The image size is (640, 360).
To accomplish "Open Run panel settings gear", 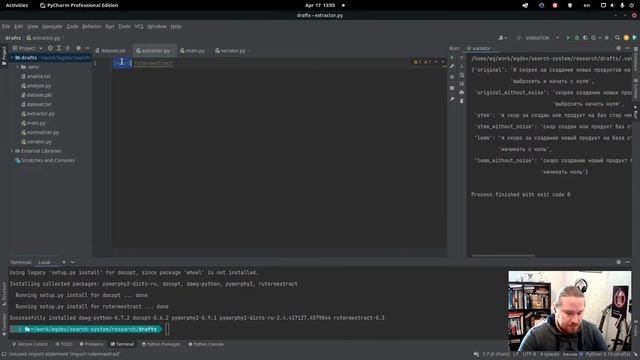I will [x=619, y=48].
